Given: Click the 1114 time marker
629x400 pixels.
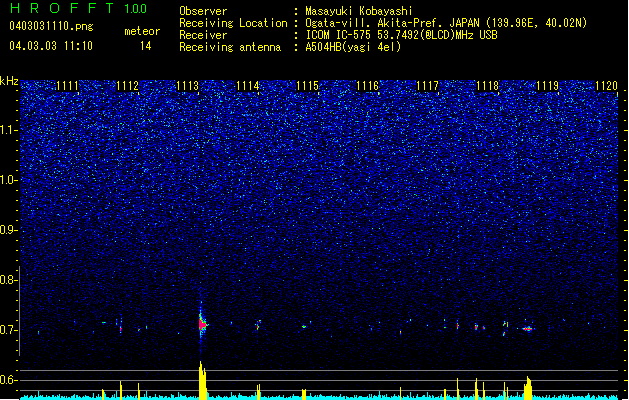Looking at the screenshot, I should point(248,86).
